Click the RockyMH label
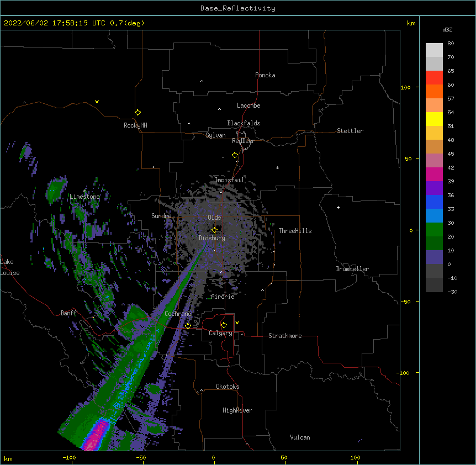 tap(135, 125)
